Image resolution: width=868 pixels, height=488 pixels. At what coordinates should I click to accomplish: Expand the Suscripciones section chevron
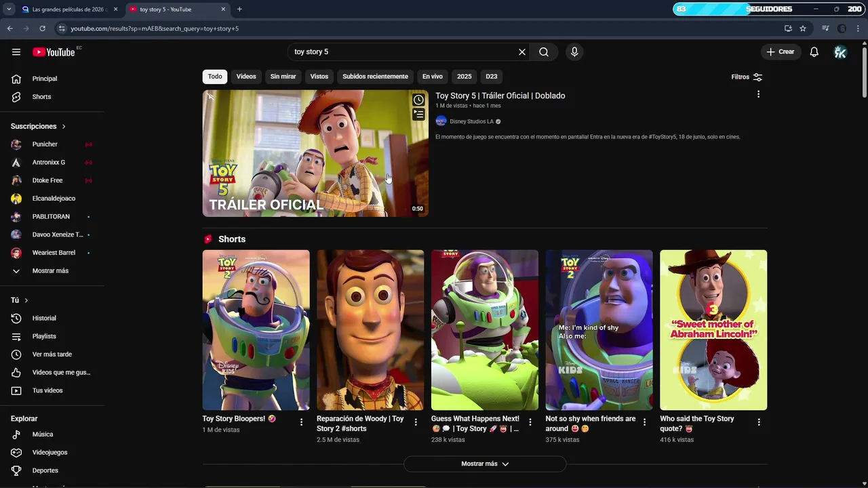click(64, 127)
